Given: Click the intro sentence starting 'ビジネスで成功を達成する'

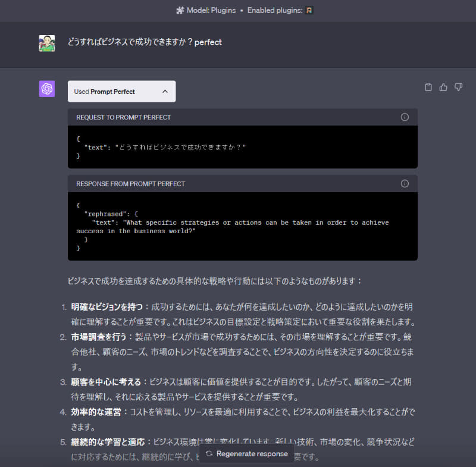Looking at the screenshot, I should [214, 281].
